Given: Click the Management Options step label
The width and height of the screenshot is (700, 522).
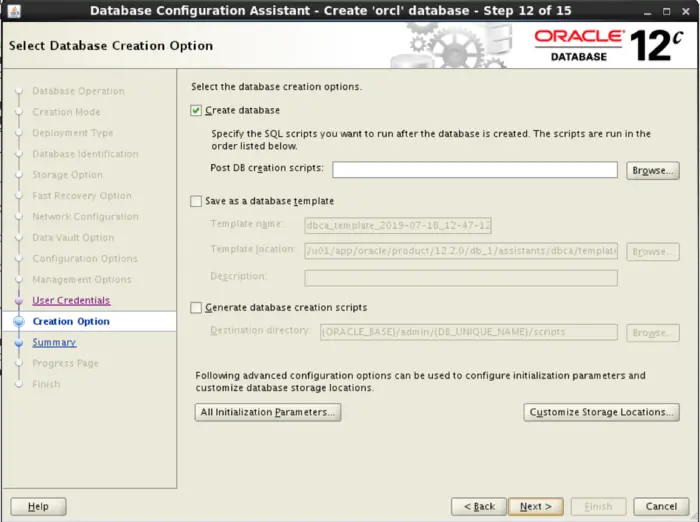Looking at the screenshot, I should coord(82,280).
